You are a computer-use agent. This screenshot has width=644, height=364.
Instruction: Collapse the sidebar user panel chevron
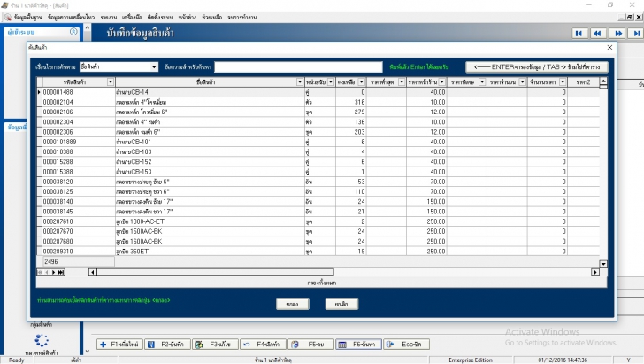pos(73,32)
